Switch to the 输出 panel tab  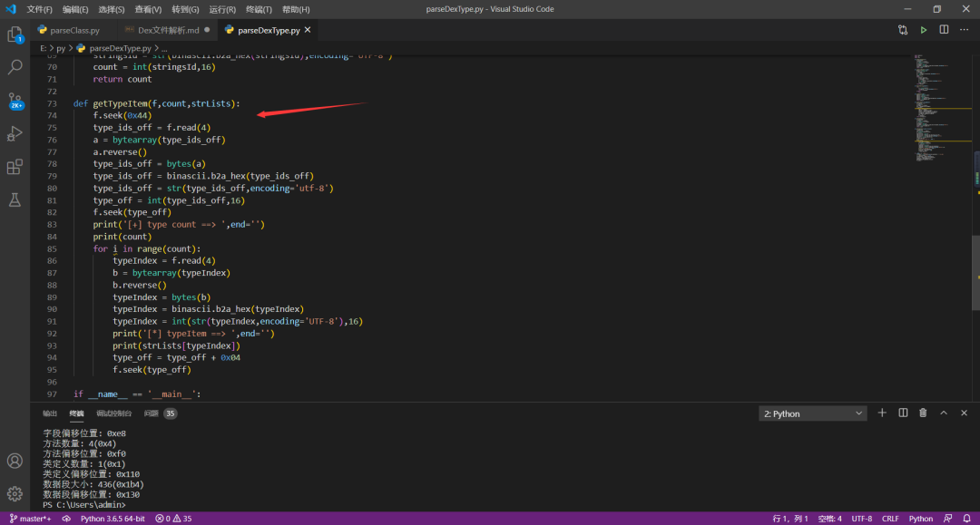pyautogui.click(x=49, y=413)
